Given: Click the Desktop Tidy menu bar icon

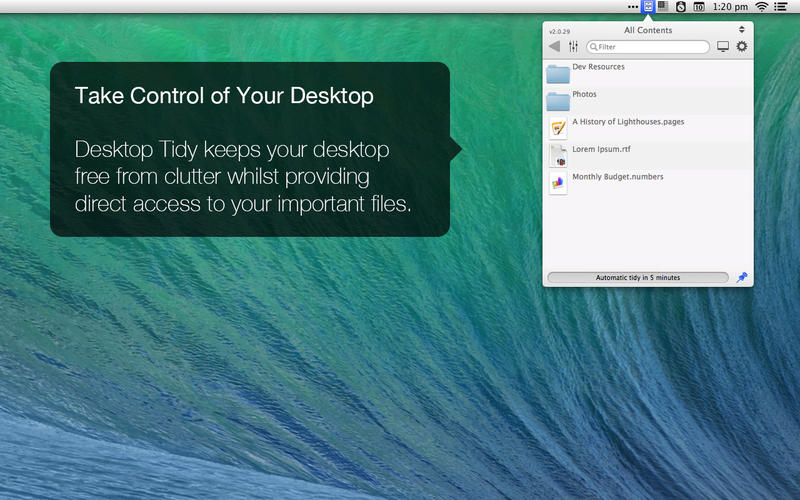Looking at the screenshot, I should [x=647, y=7].
